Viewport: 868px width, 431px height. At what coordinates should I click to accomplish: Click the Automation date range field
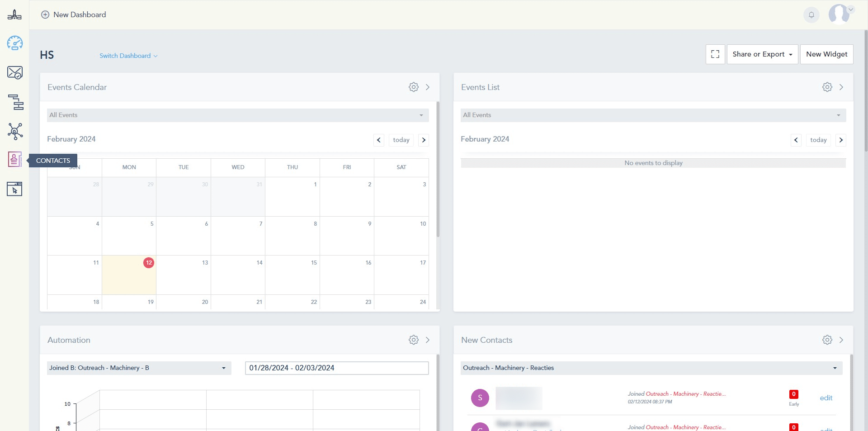(x=337, y=368)
